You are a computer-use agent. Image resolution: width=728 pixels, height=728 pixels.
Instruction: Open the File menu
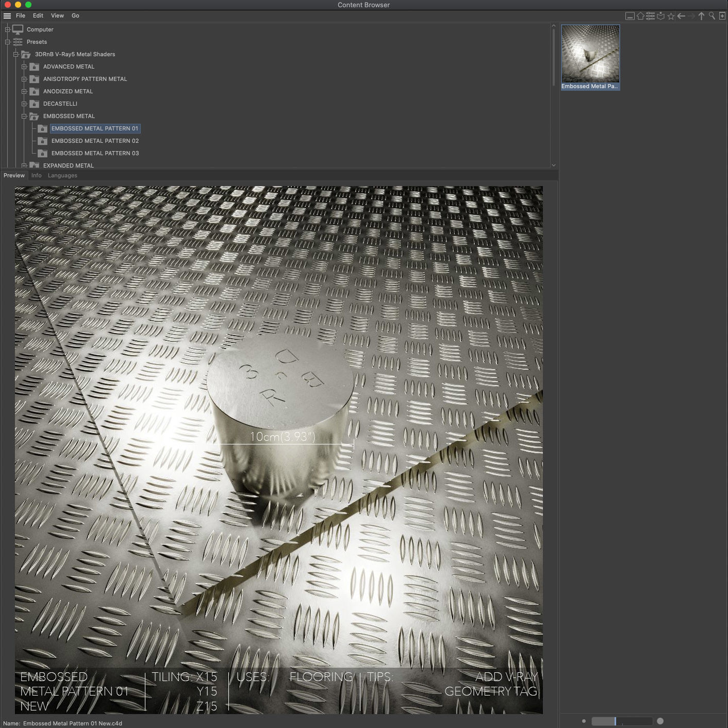(21, 16)
